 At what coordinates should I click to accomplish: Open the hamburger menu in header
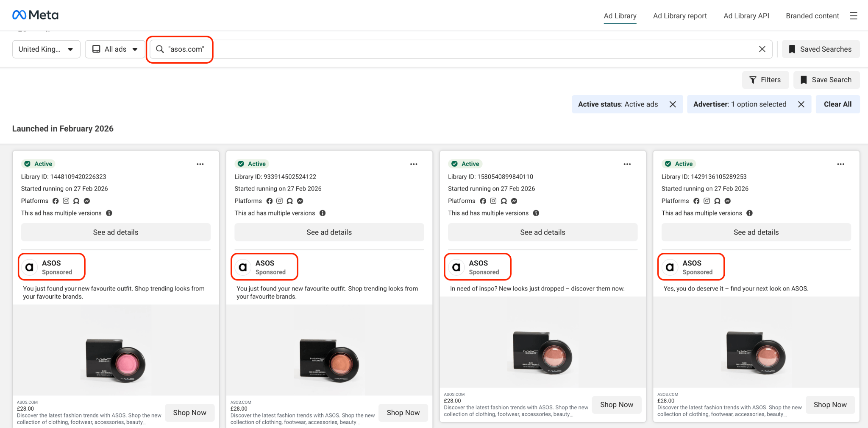(x=854, y=16)
